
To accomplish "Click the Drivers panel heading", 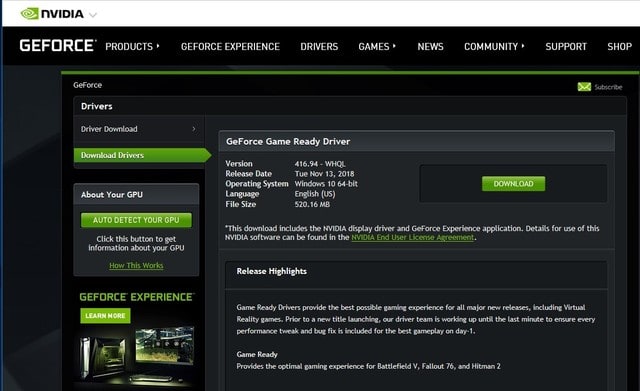I will pos(97,106).
